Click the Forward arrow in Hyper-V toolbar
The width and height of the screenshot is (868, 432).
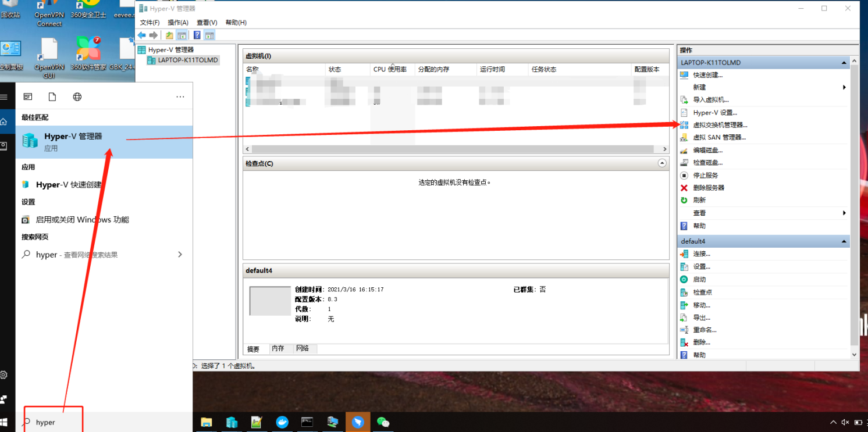pyautogui.click(x=154, y=35)
